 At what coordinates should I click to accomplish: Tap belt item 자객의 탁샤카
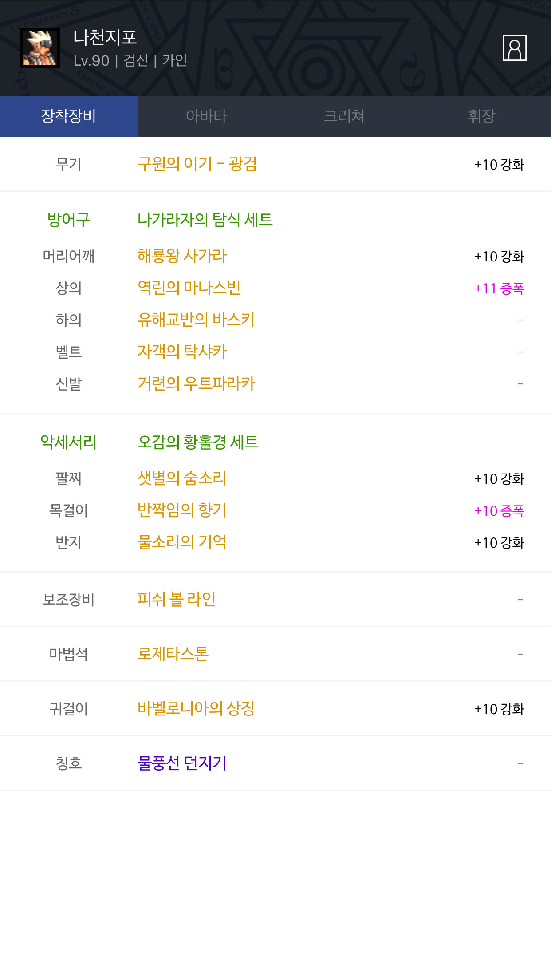click(182, 352)
